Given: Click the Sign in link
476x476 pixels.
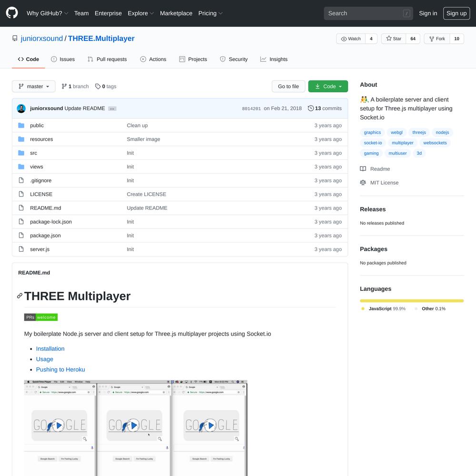Looking at the screenshot, I should tap(428, 13).
